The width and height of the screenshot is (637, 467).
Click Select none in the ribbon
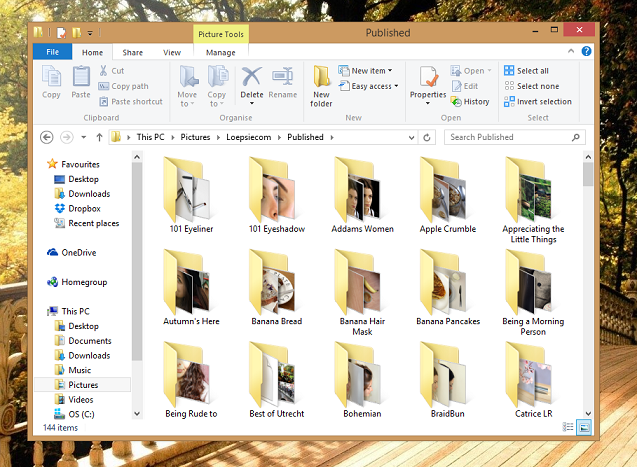click(532, 86)
